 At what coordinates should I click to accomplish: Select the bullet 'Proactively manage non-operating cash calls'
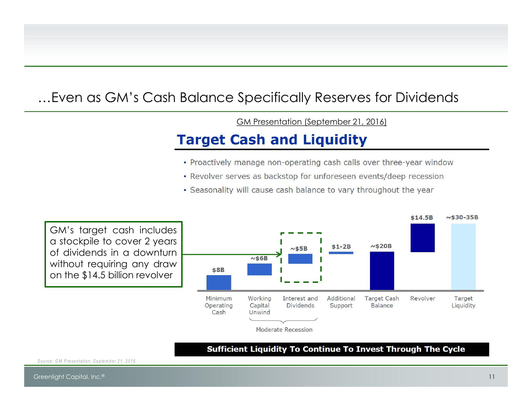322,162
